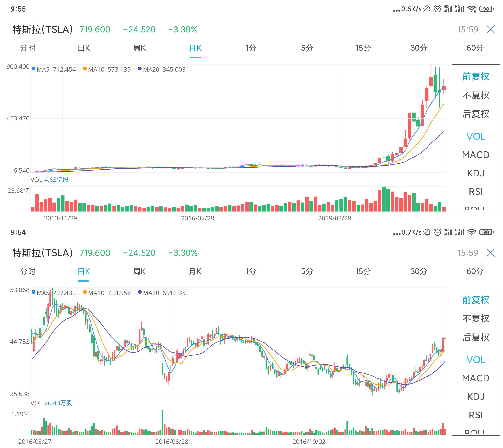
Task: Select RSI indicator in top chart panel
Action: pyautogui.click(x=476, y=192)
